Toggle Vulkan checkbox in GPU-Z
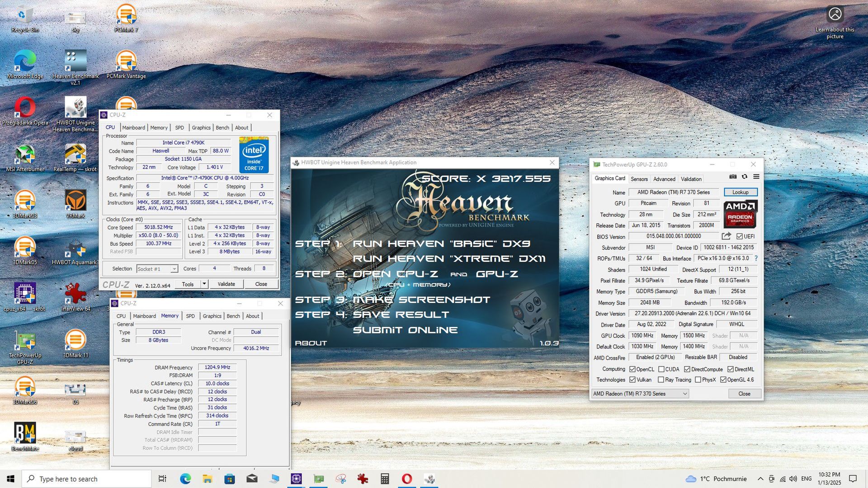868x488 pixels. (632, 380)
